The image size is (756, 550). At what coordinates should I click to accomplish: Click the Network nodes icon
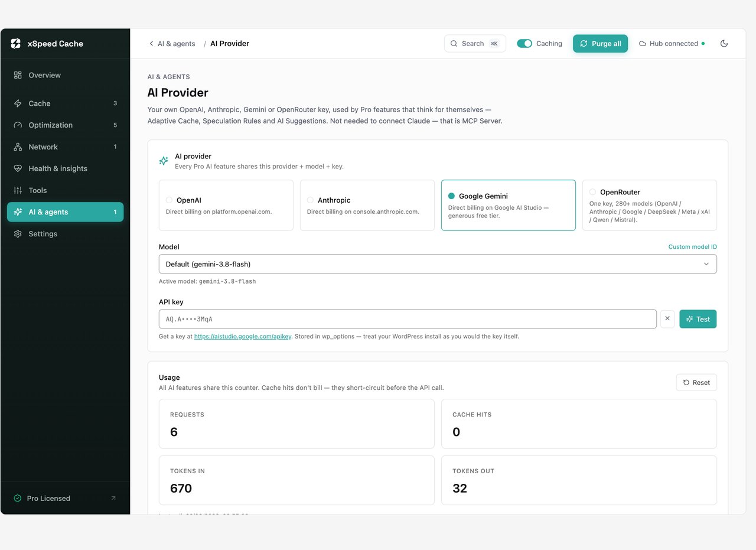click(x=18, y=147)
